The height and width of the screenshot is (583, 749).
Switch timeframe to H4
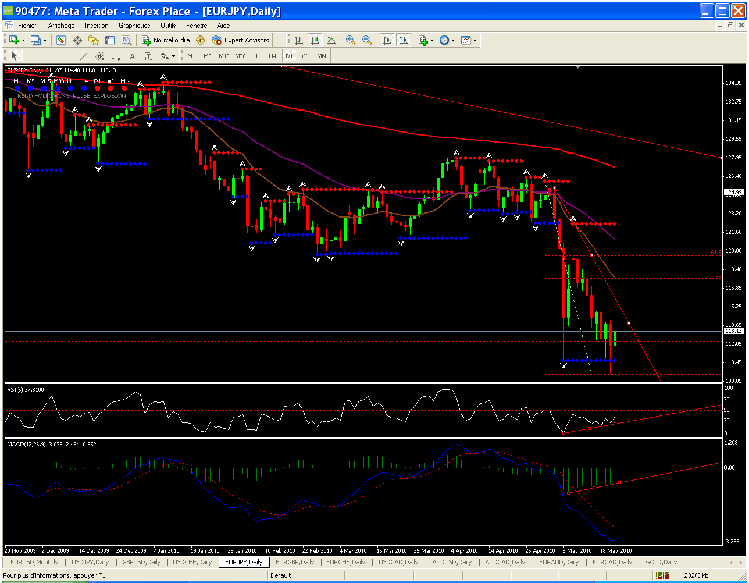pyautogui.click(x=272, y=56)
